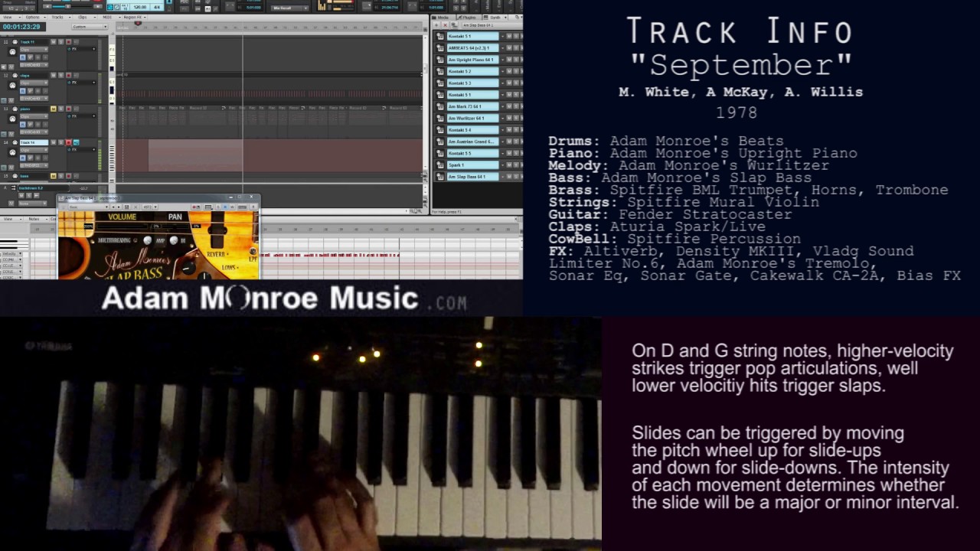The height and width of the screenshot is (551, 980).
Task: Open the Am Slap Bass 64 1 synth icon
Action: point(440,177)
